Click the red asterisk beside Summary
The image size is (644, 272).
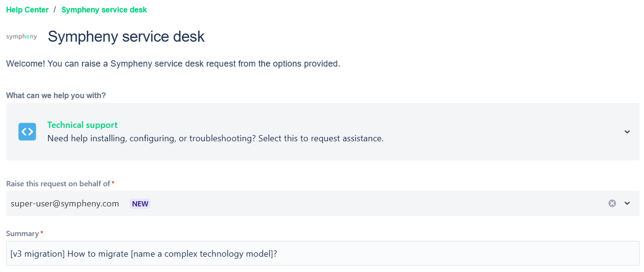pos(42,233)
